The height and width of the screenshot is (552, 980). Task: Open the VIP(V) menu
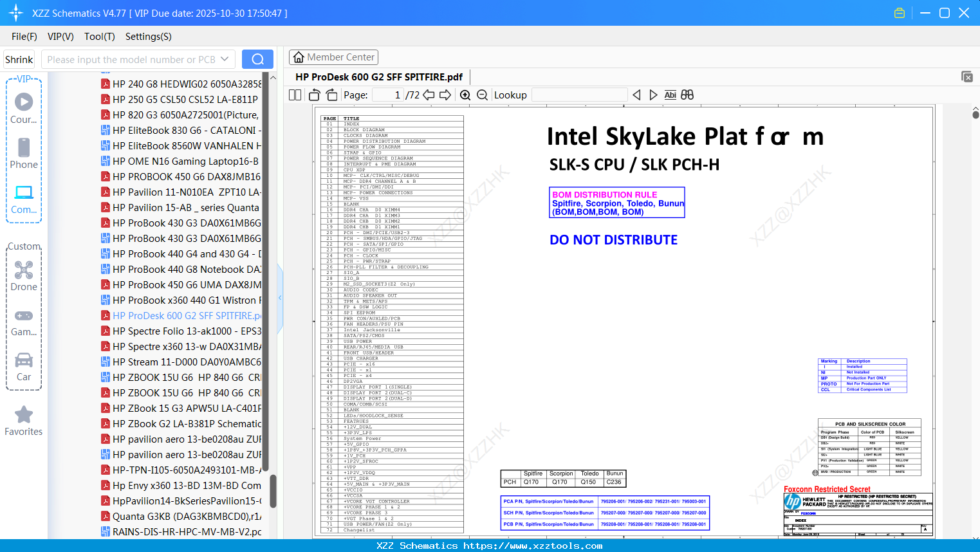point(60,37)
